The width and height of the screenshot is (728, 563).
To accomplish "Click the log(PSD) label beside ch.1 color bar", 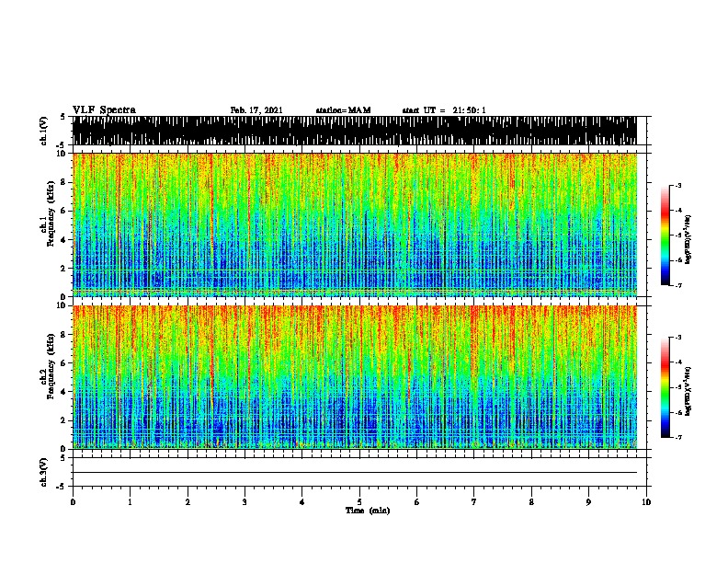I will click(688, 239).
